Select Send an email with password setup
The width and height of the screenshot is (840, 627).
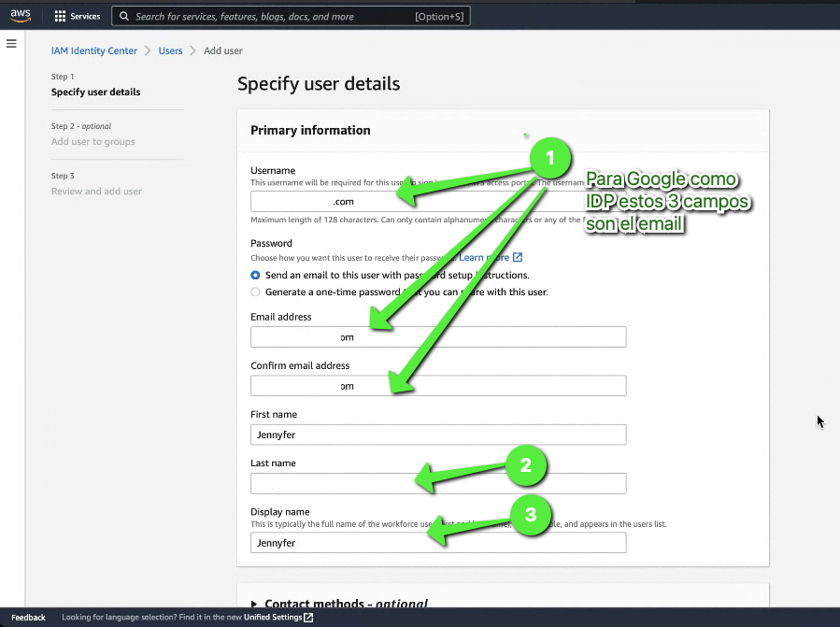click(x=255, y=275)
